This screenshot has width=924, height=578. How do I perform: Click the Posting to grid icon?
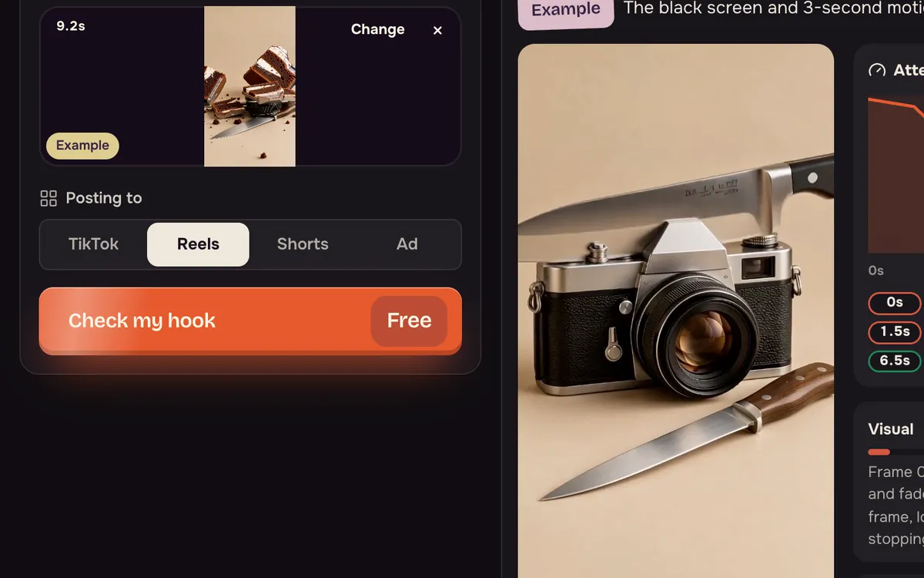point(49,199)
